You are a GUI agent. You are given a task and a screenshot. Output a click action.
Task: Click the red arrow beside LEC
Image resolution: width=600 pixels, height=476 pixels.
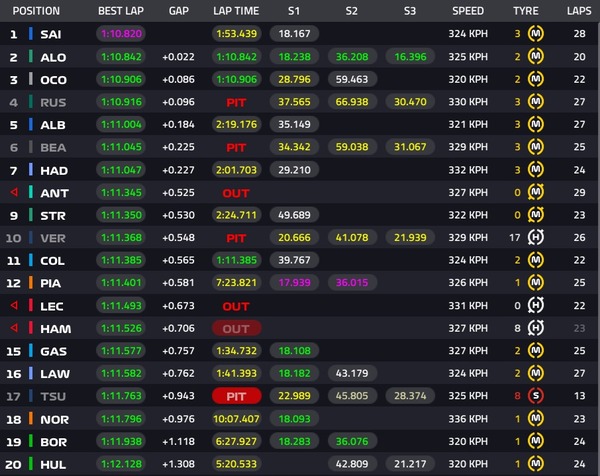pos(13,306)
